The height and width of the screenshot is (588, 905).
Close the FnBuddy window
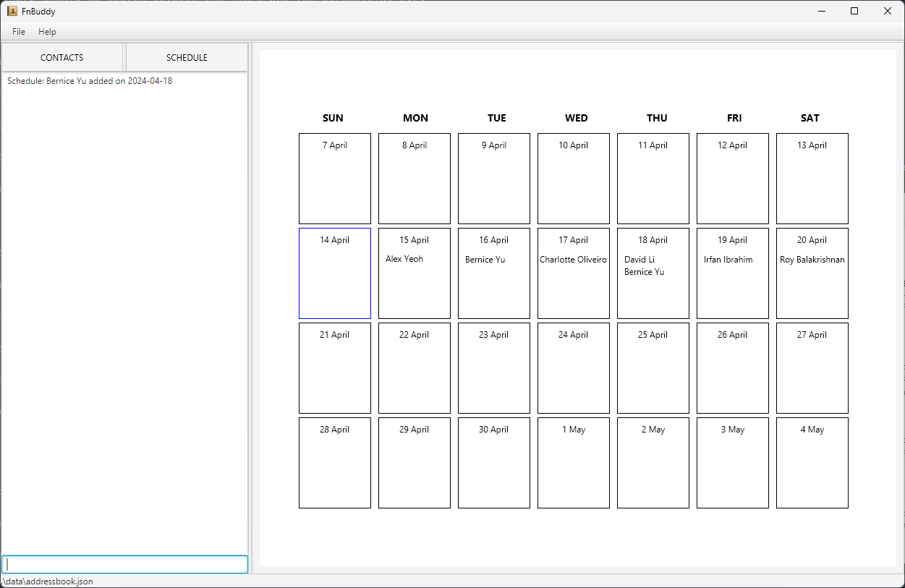888,11
